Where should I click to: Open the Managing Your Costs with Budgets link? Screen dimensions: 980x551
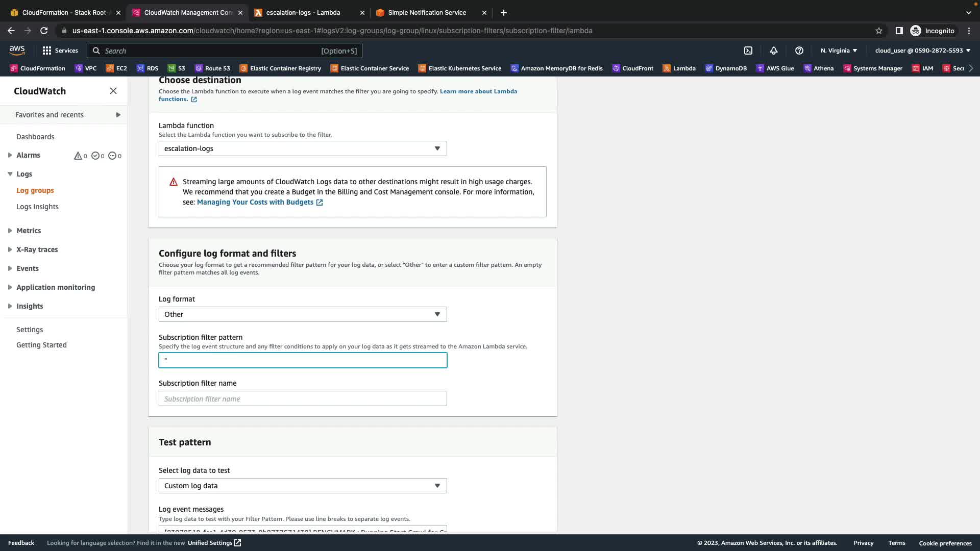(x=255, y=203)
